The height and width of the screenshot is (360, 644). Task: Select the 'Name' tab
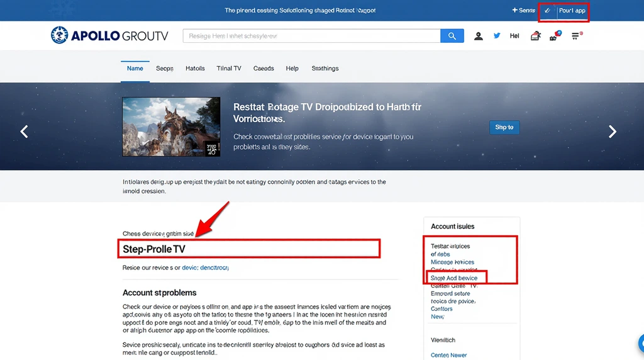tap(135, 68)
